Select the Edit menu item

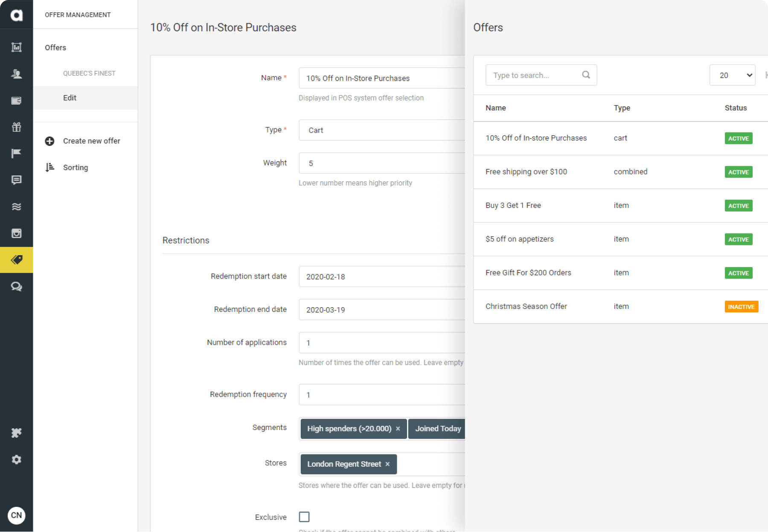click(85, 98)
